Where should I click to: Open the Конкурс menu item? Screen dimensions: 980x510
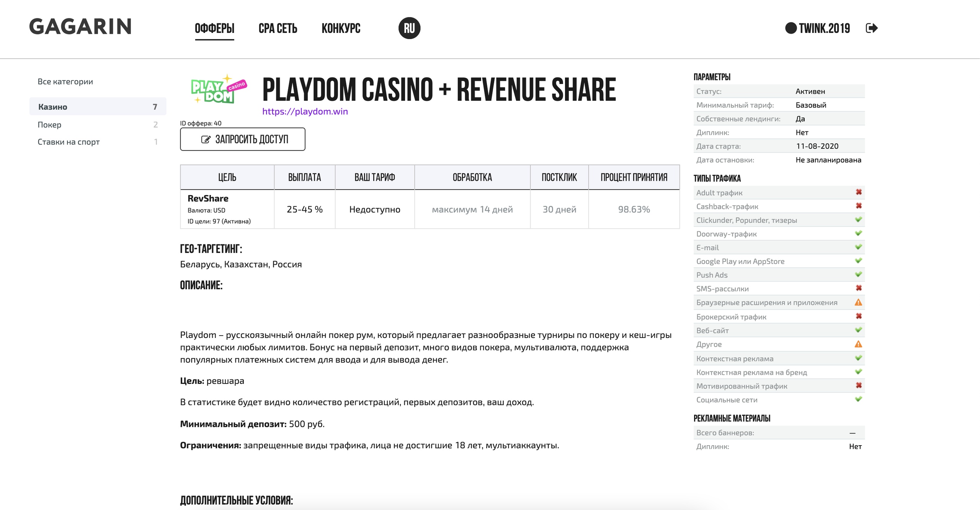[341, 28]
